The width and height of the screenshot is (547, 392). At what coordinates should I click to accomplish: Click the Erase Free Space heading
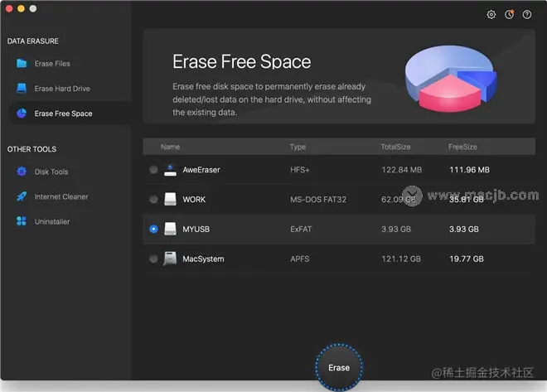click(x=242, y=61)
